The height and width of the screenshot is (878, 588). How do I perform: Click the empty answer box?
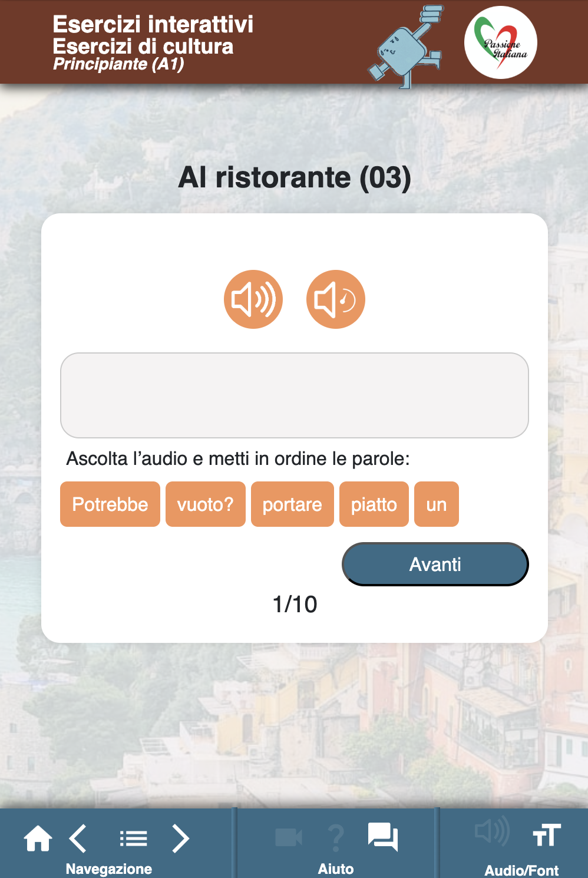[x=295, y=395]
